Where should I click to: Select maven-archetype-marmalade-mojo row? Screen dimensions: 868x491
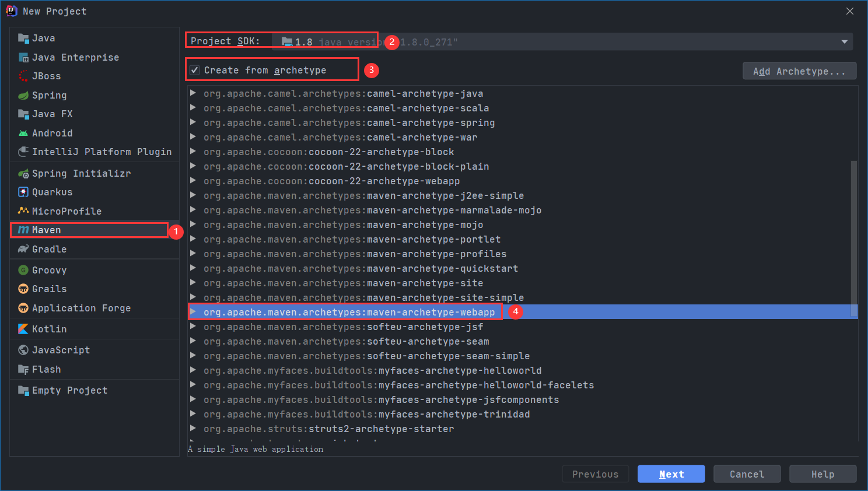point(523,210)
